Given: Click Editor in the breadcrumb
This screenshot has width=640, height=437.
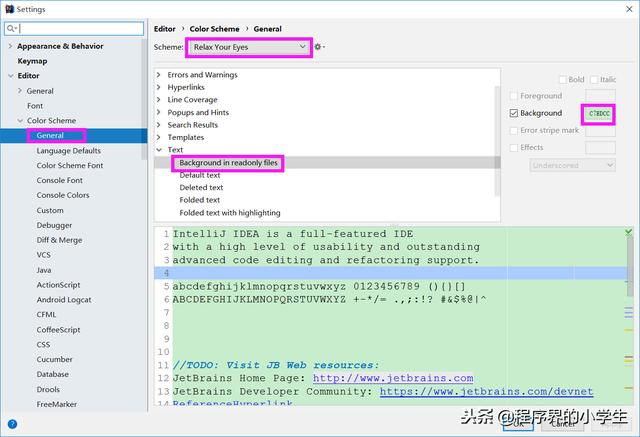Looking at the screenshot, I should click(x=164, y=29).
